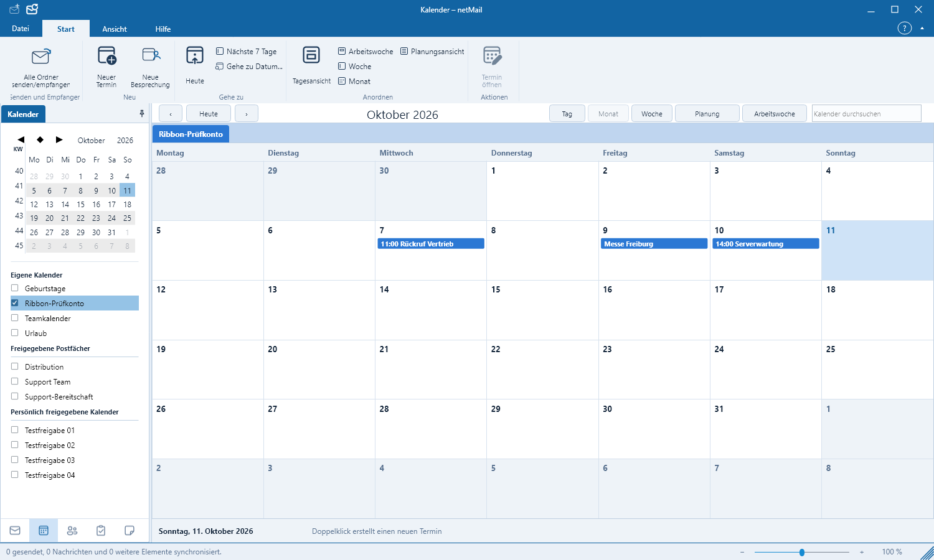The image size is (934, 560).
Task: Open the Hilfe ribbon tab
Action: click(163, 29)
